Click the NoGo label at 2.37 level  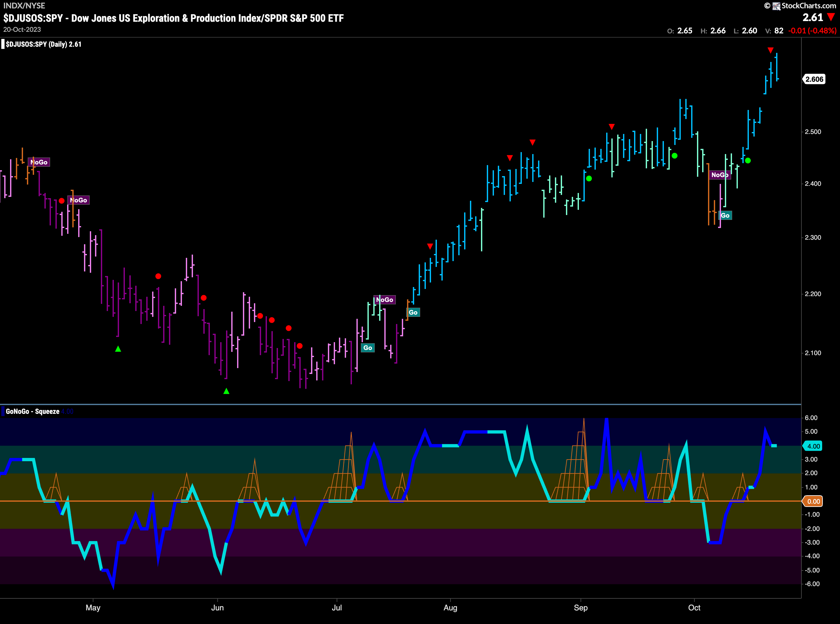click(x=78, y=200)
